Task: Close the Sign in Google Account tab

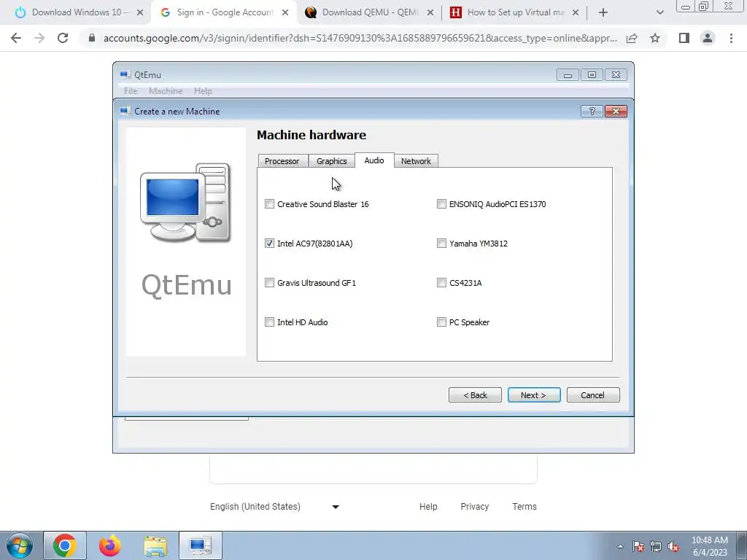Action: [285, 13]
